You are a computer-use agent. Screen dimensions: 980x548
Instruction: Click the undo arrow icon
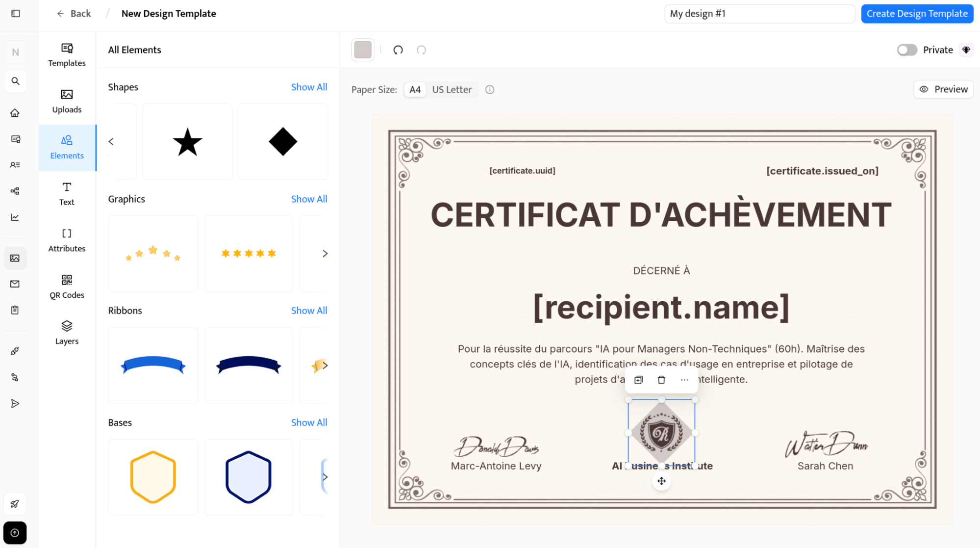[x=398, y=50]
